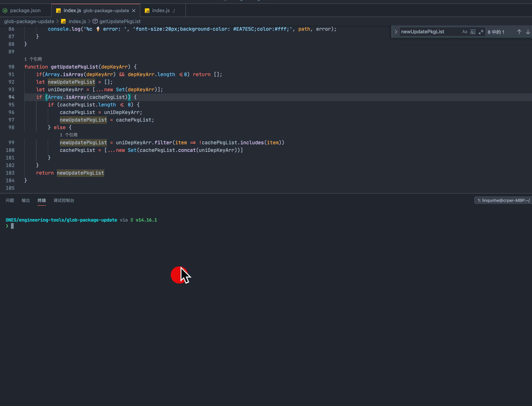Screen dimensions: 532x406
Task: Click the JS file icon in breadcrumb
Action: point(63,21)
